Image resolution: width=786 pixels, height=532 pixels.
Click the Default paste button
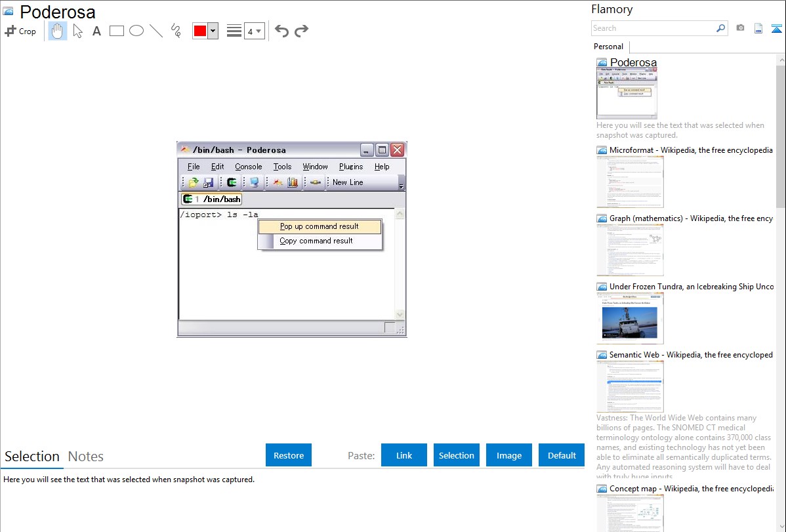(x=562, y=455)
